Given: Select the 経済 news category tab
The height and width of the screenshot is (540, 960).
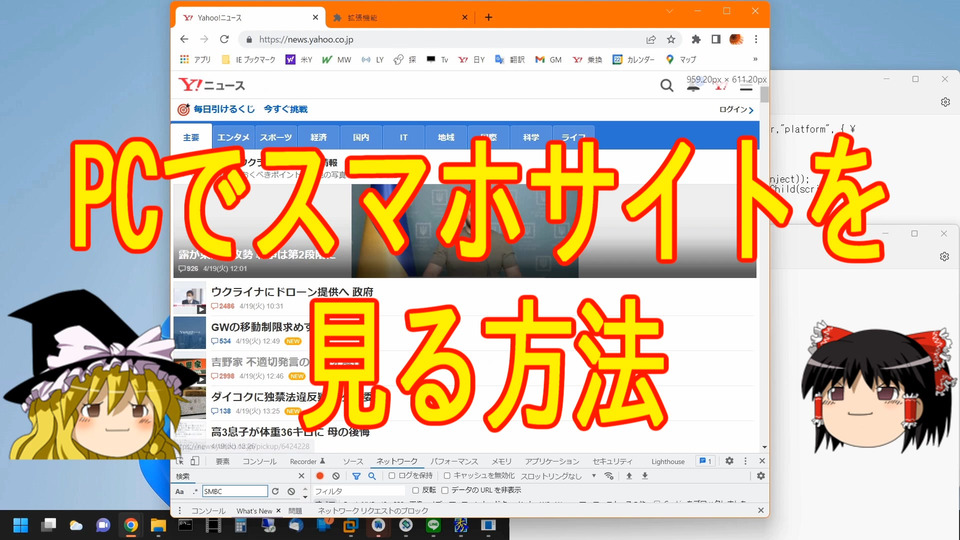Looking at the screenshot, I should coord(318,137).
